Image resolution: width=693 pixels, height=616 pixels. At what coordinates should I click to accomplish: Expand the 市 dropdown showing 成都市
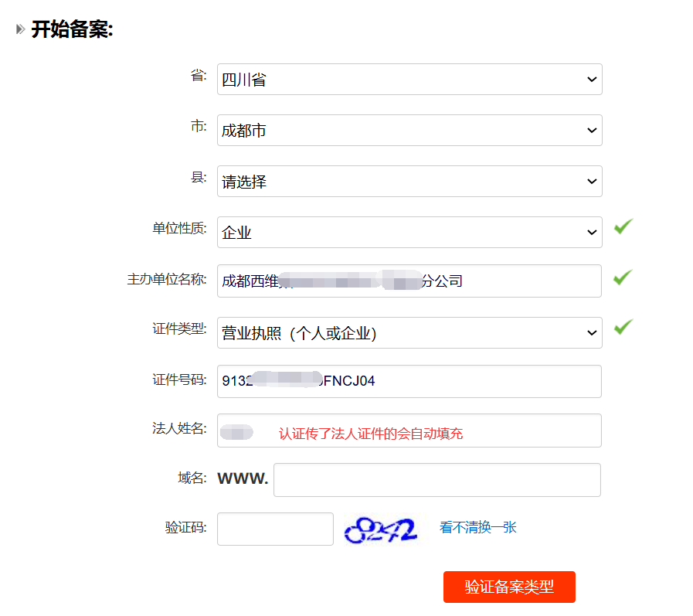pyautogui.click(x=409, y=131)
